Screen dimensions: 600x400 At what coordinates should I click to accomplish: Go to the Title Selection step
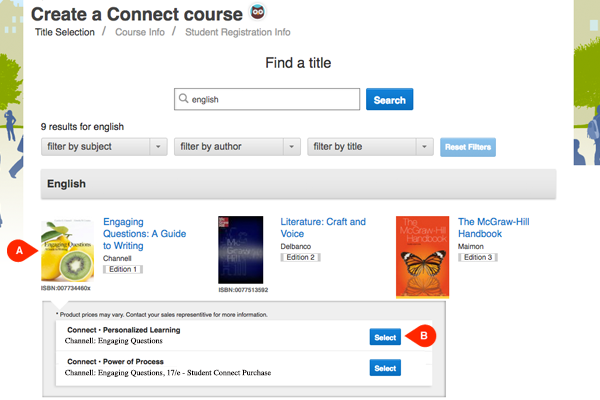pyautogui.click(x=65, y=32)
